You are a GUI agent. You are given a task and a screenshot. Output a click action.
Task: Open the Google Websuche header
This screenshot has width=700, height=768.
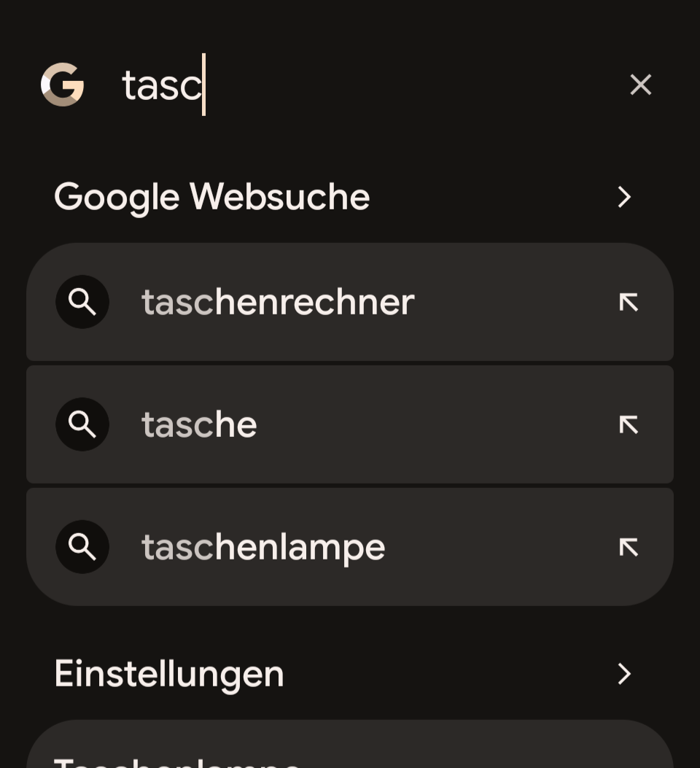(x=211, y=197)
